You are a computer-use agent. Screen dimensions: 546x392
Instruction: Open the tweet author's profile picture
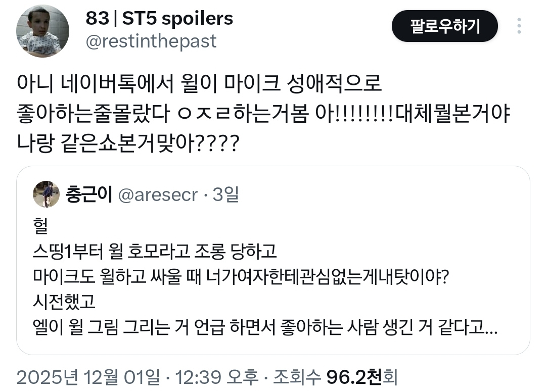(43, 32)
